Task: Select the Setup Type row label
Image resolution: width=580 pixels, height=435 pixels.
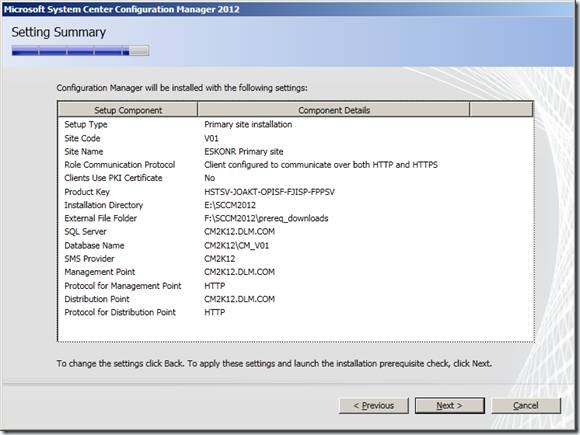Action: 86,124
